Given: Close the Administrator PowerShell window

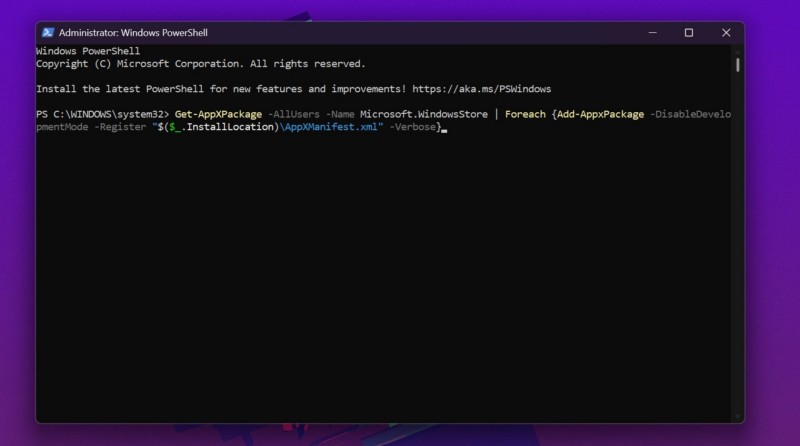Looking at the screenshot, I should pyautogui.click(x=726, y=33).
